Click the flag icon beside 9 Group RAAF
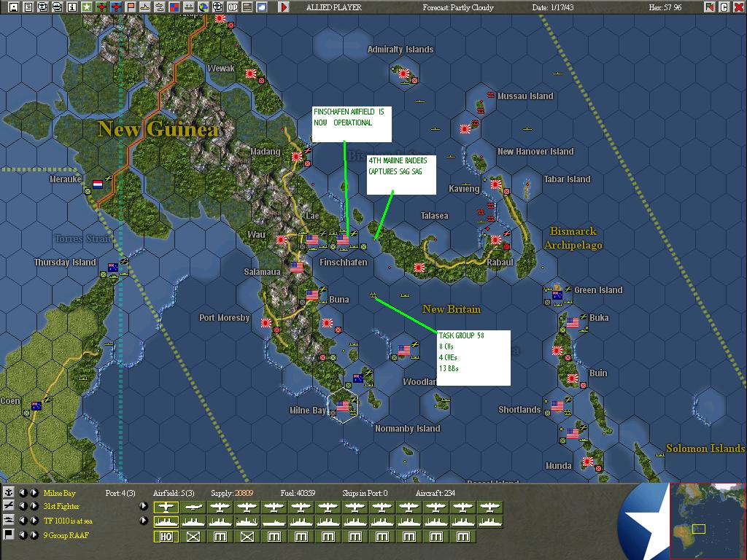 pos(9,534)
